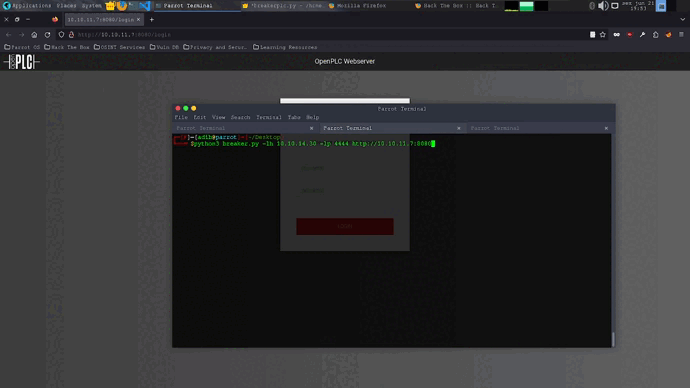Close the first Parrot Terminal tab

click(x=312, y=128)
